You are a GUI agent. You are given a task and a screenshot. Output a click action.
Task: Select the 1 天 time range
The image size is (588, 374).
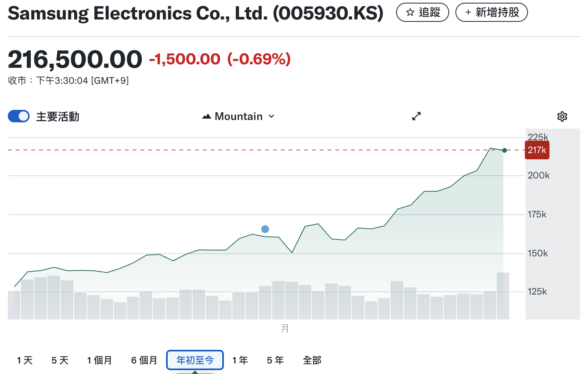[25, 360]
